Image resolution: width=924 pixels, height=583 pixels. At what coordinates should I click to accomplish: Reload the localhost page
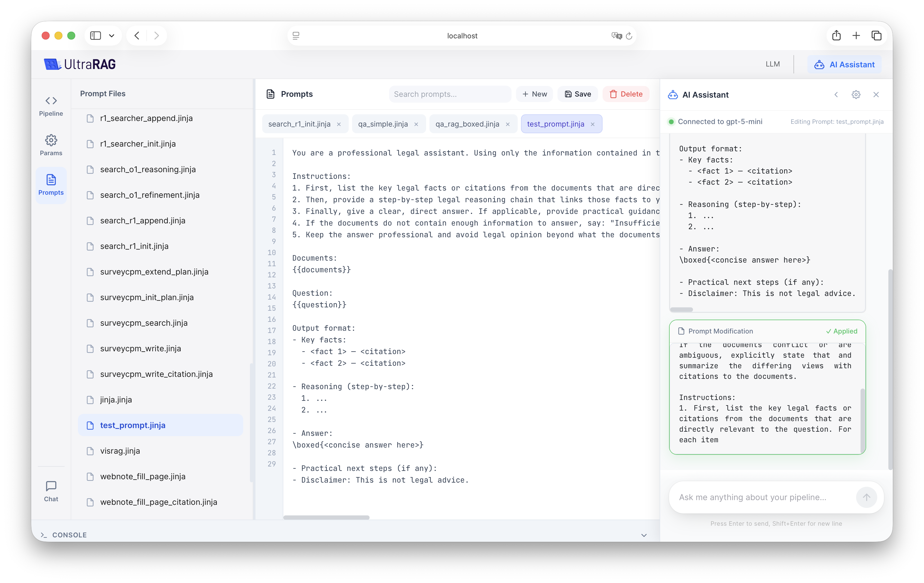coord(629,36)
